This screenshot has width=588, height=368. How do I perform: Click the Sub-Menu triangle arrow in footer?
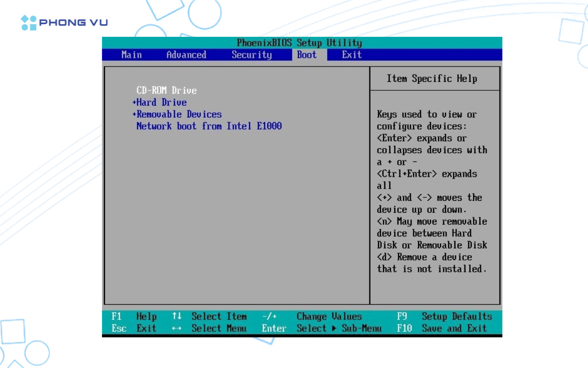coord(334,328)
